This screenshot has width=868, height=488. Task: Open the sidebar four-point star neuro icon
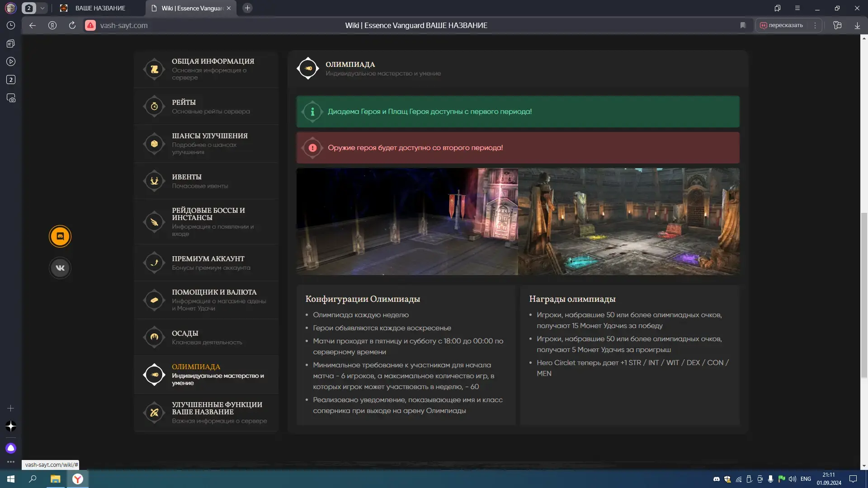point(11,426)
